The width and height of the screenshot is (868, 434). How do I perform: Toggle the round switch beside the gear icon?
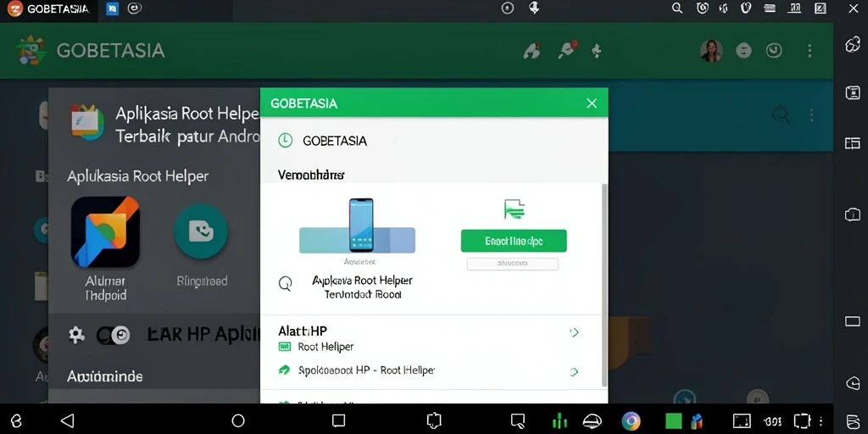114,335
